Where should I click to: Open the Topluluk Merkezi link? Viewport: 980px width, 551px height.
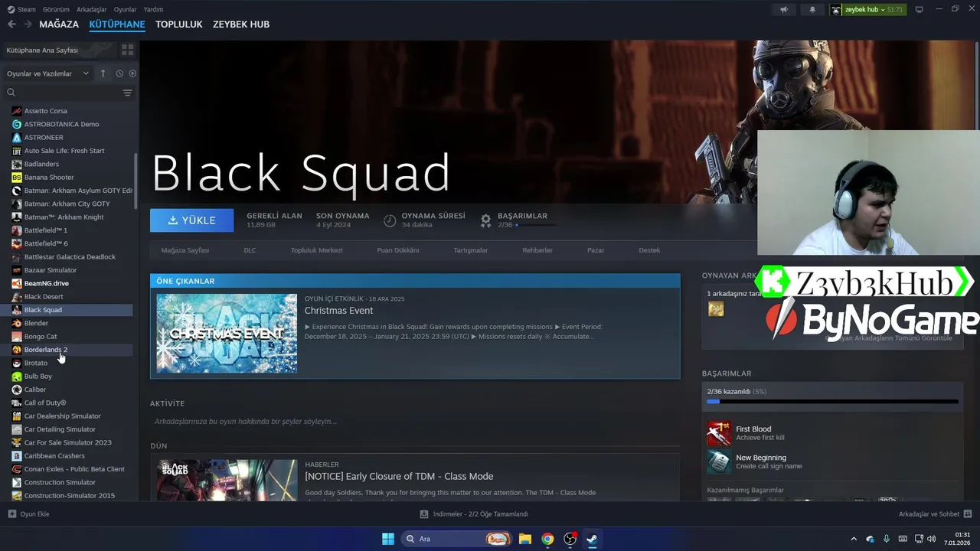point(316,250)
